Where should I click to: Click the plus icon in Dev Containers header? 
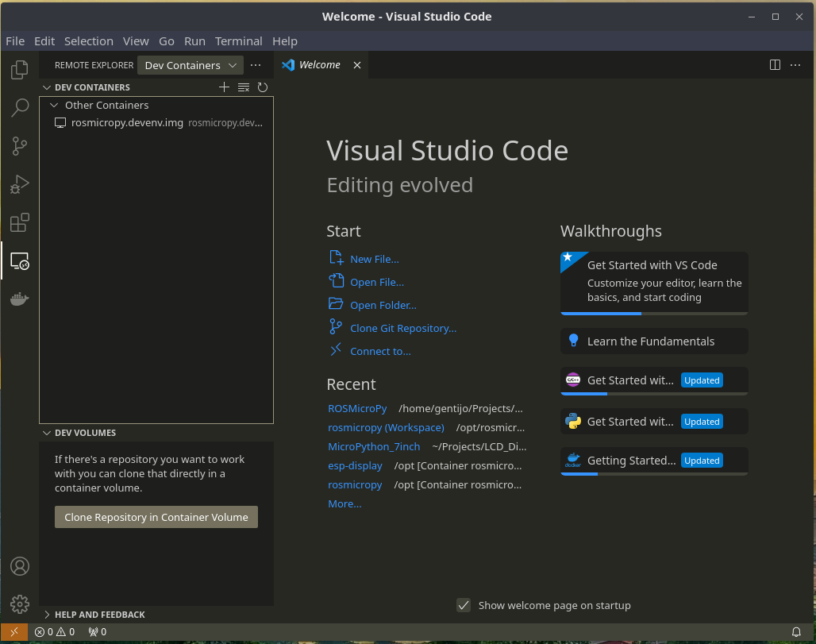[x=224, y=87]
